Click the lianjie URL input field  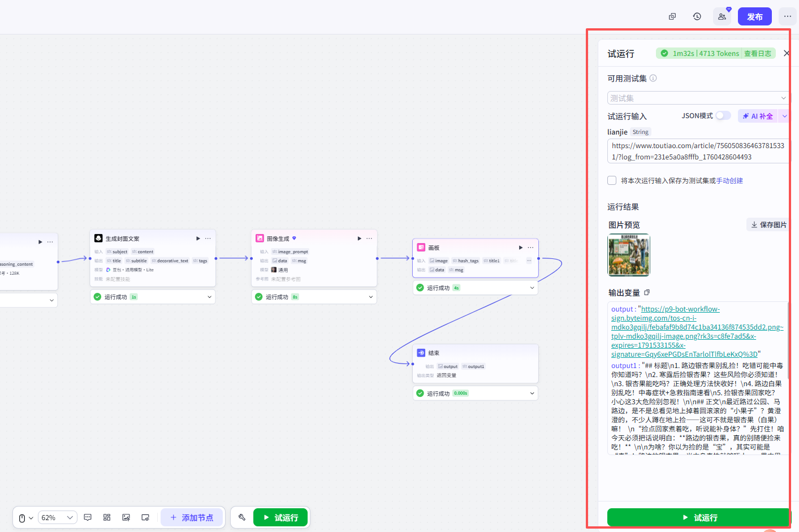pos(698,151)
